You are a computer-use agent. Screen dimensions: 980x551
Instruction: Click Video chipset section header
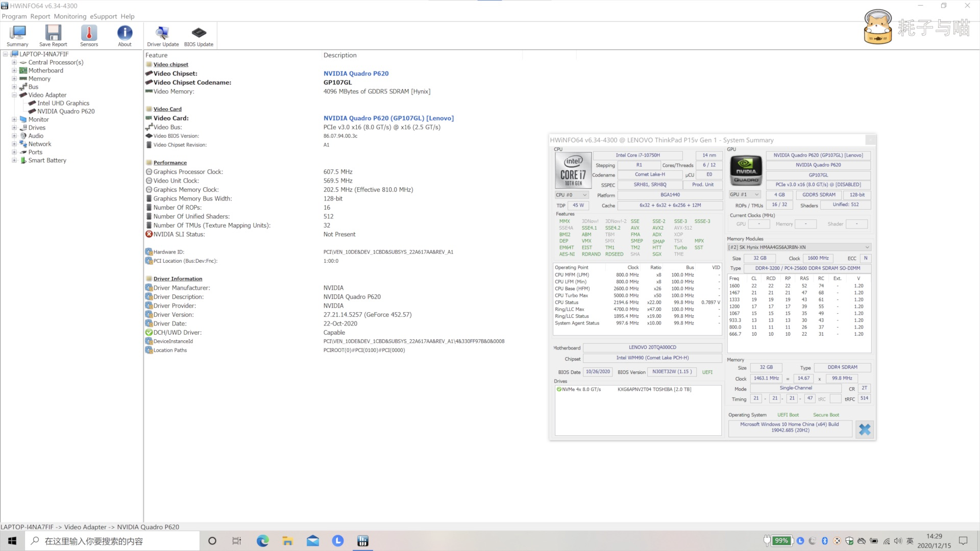[170, 64]
